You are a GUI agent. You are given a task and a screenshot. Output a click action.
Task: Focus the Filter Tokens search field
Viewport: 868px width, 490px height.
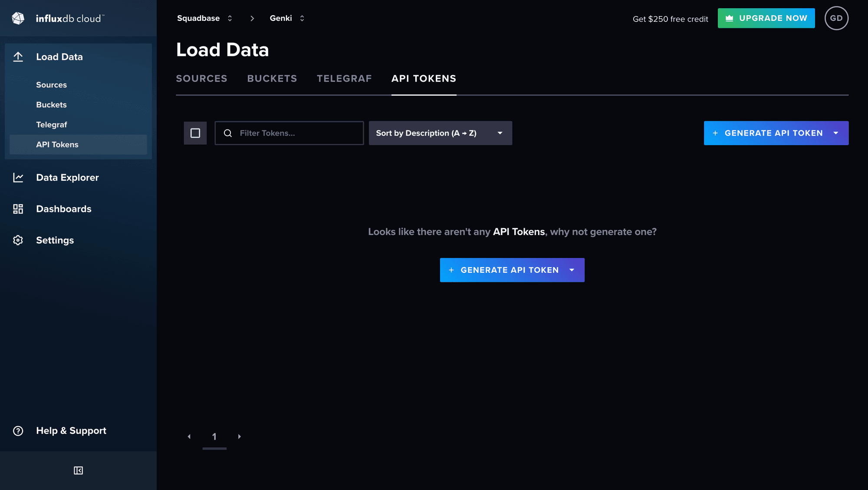289,133
